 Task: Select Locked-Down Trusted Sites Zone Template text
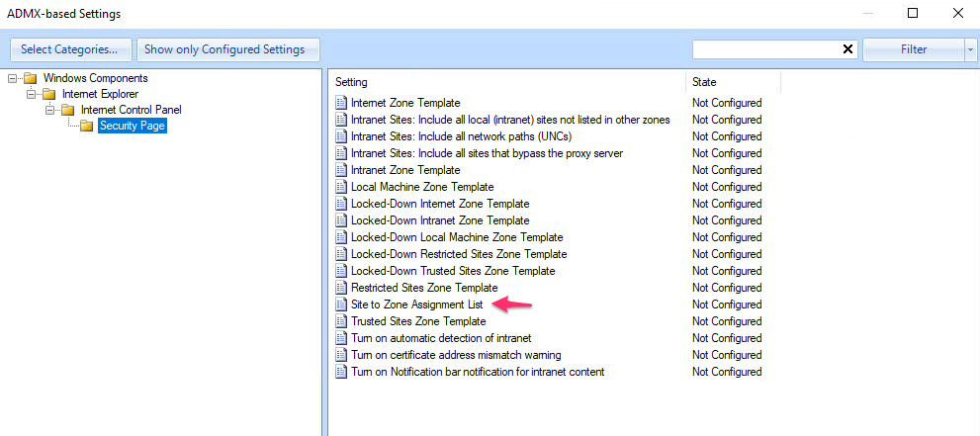coord(453,271)
